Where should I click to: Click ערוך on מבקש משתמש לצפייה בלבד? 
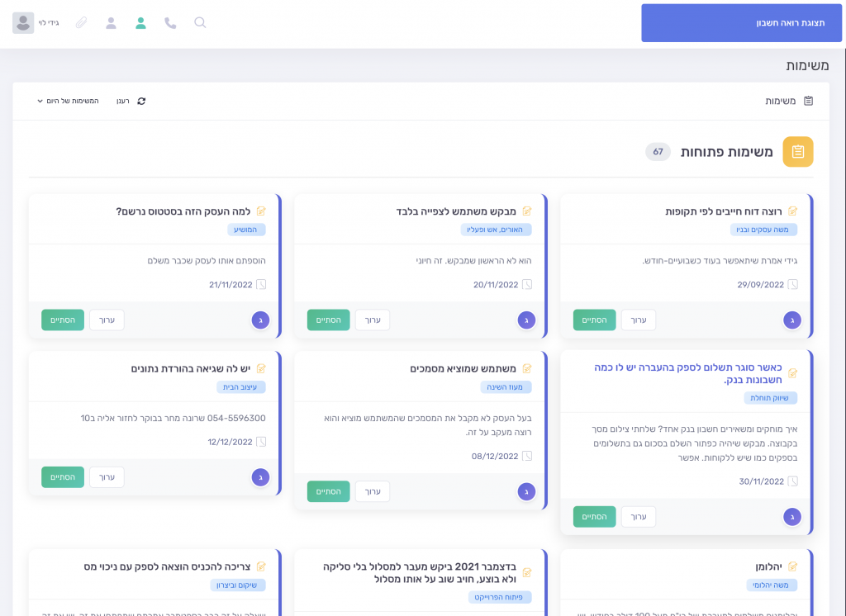[x=373, y=320]
